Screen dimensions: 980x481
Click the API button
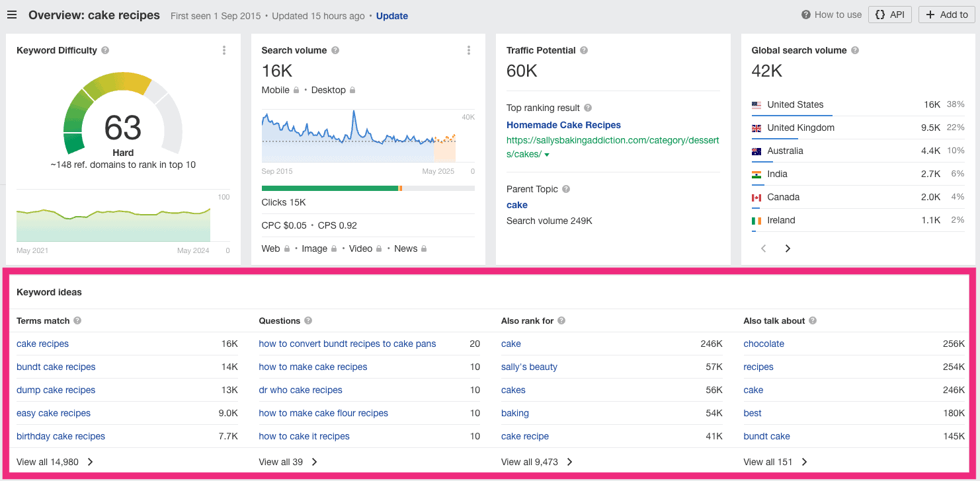pos(890,15)
